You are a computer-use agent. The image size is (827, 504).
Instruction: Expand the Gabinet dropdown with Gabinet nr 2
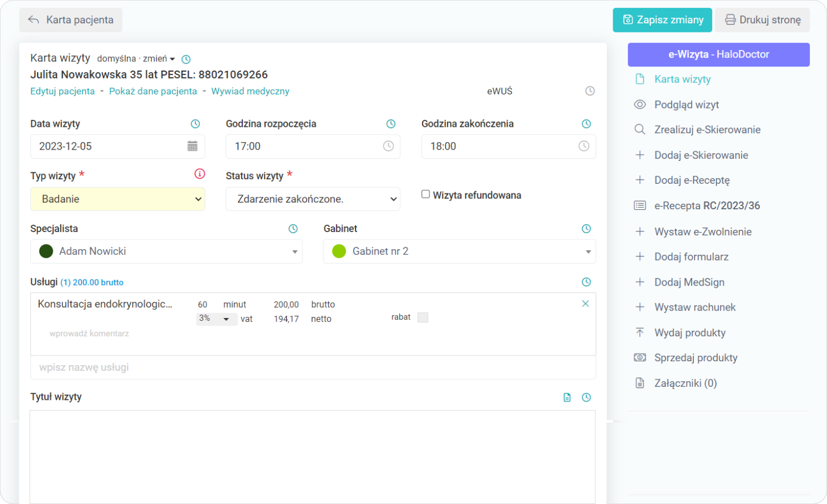pyautogui.click(x=460, y=251)
